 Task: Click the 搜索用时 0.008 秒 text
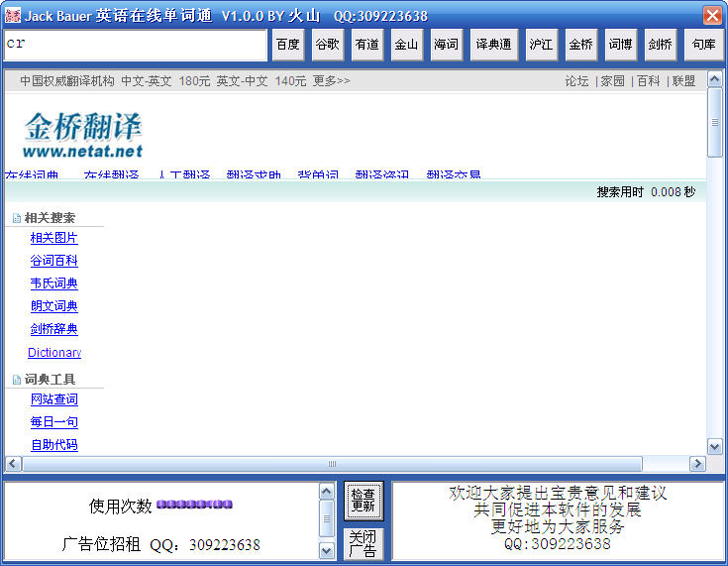point(646,192)
